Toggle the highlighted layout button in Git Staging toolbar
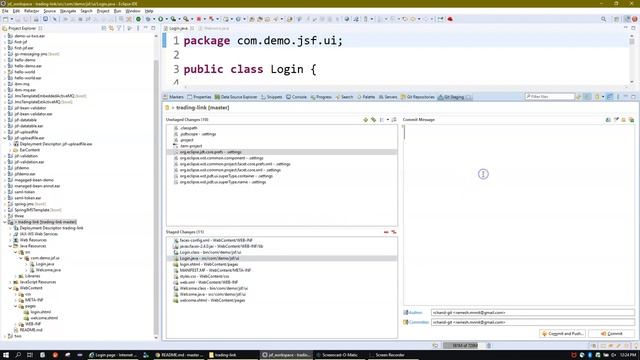Viewport: 640px width, 360px height. pos(609,97)
